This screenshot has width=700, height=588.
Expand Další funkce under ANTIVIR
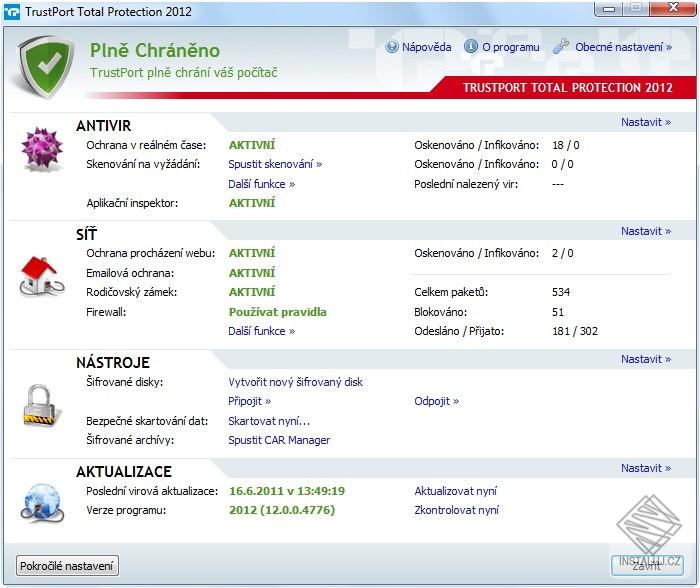[262, 184]
